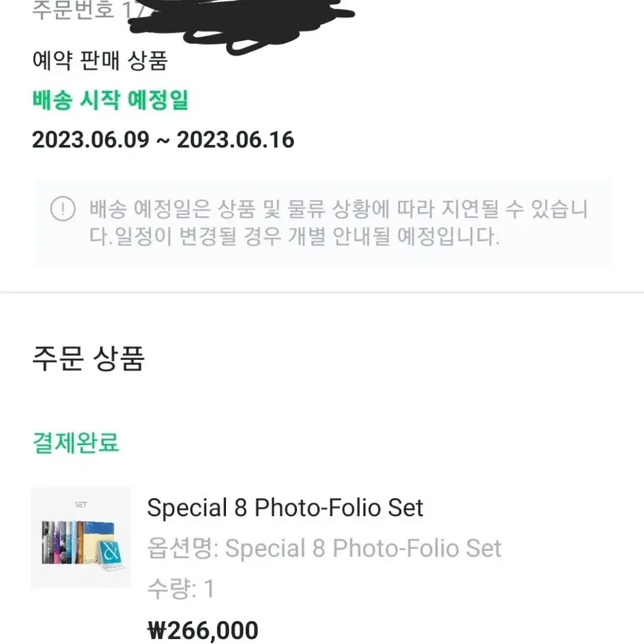Screen dimensions: 644x644
Task: Tap the blue ampersand card in thumbnail
Action: point(110,551)
